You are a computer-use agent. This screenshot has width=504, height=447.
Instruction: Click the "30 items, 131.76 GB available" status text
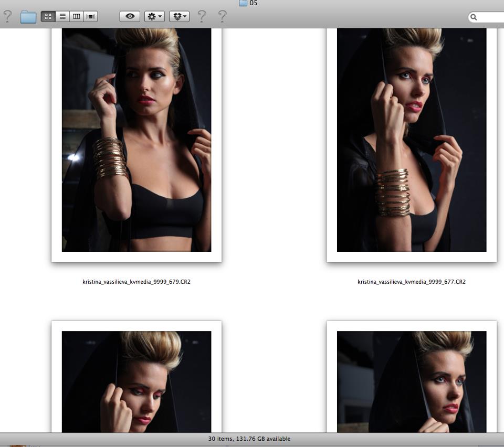click(x=249, y=439)
